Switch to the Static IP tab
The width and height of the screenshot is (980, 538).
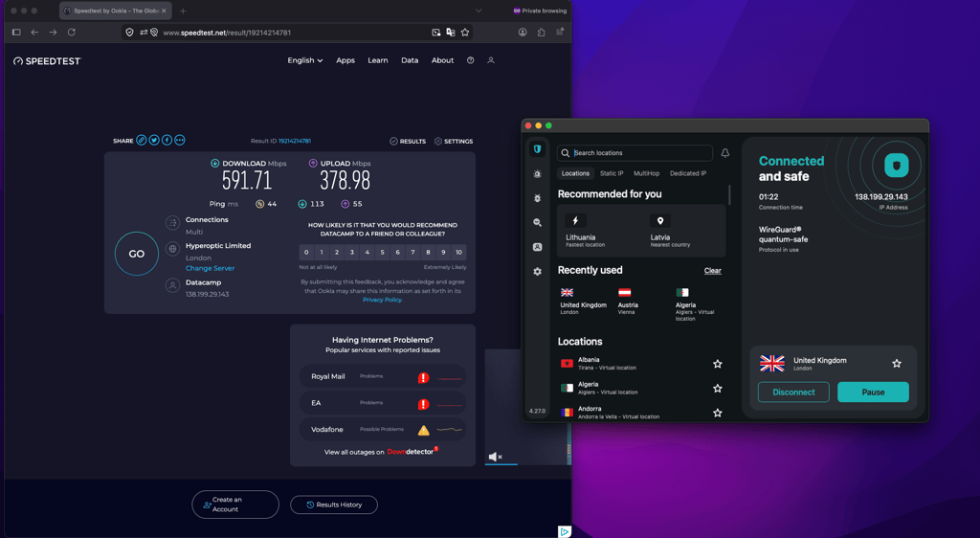coord(612,173)
